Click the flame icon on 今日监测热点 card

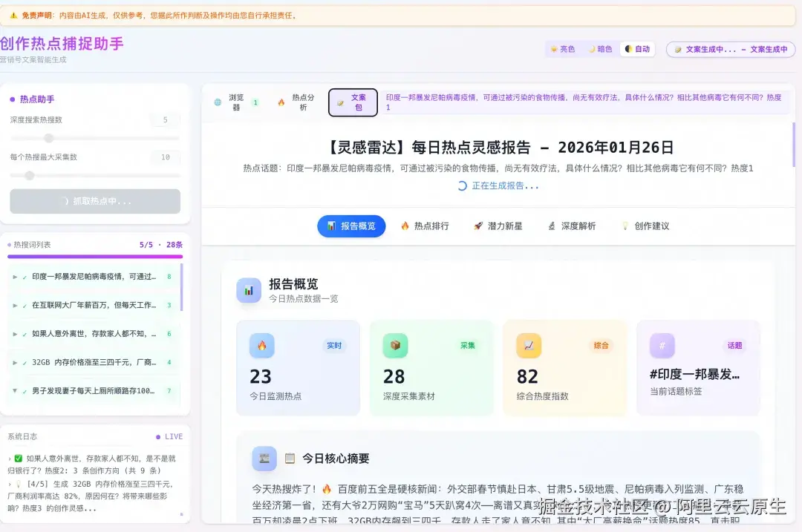[x=262, y=346]
